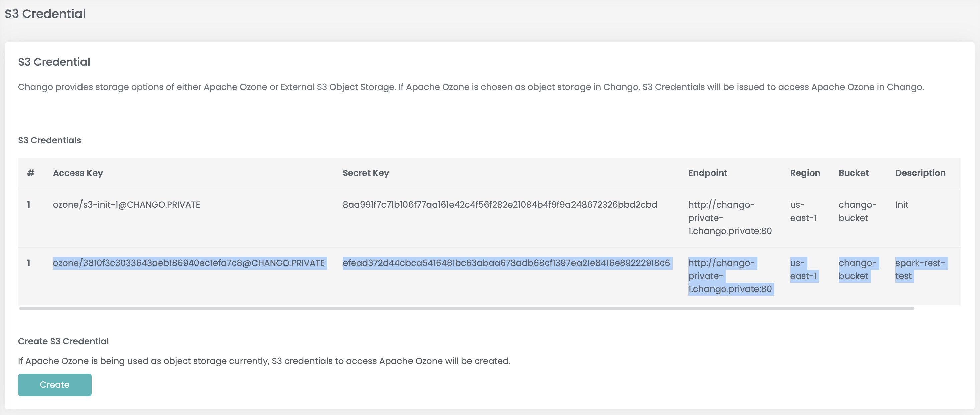This screenshot has width=980, height=415.
Task: Click the Create button
Action: (x=54, y=385)
